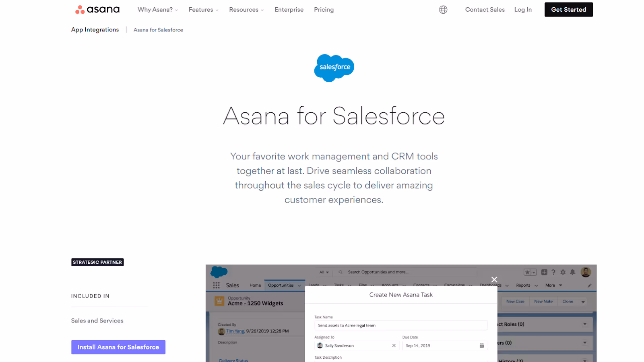The width and height of the screenshot is (644, 362).
Task: Click the Acme opportunity crown icon
Action: [x=219, y=301]
